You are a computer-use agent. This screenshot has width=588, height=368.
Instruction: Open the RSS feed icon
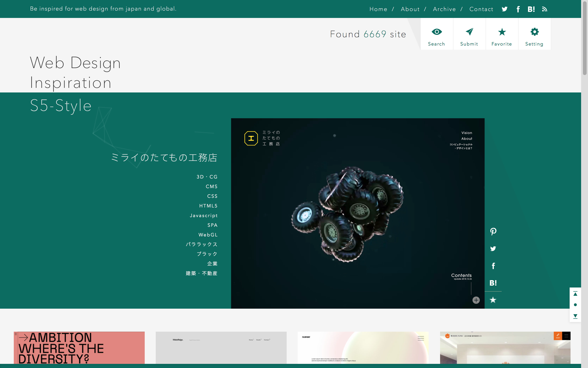(x=545, y=9)
